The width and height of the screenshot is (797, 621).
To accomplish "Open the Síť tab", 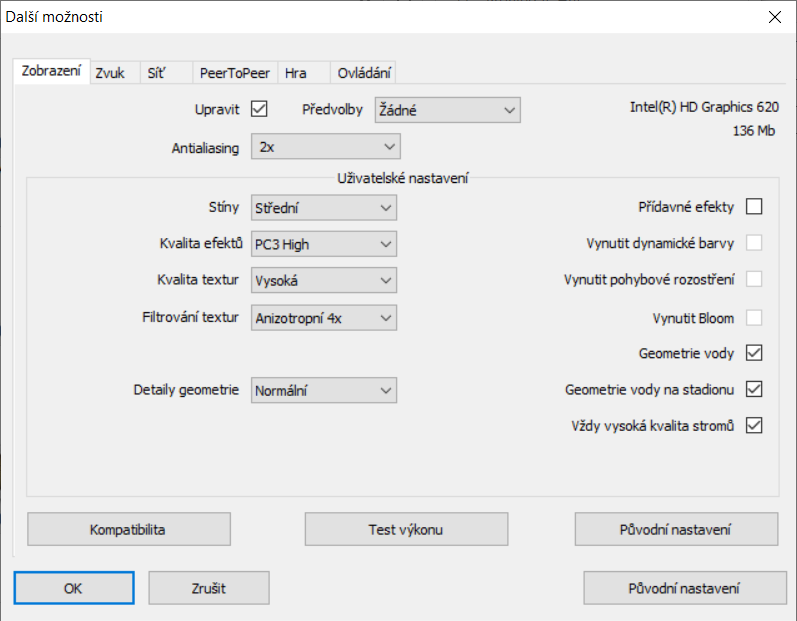I will point(156,73).
